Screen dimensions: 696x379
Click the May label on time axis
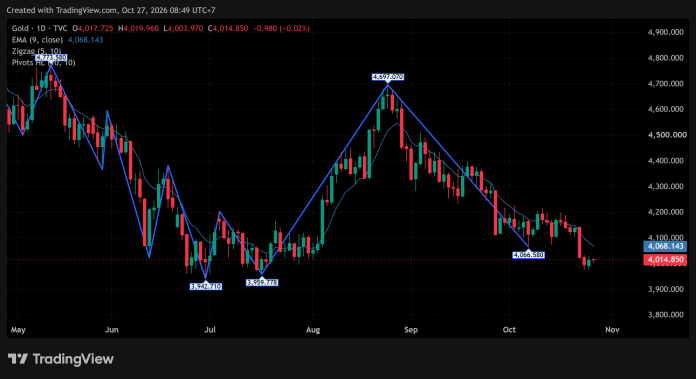click(18, 330)
